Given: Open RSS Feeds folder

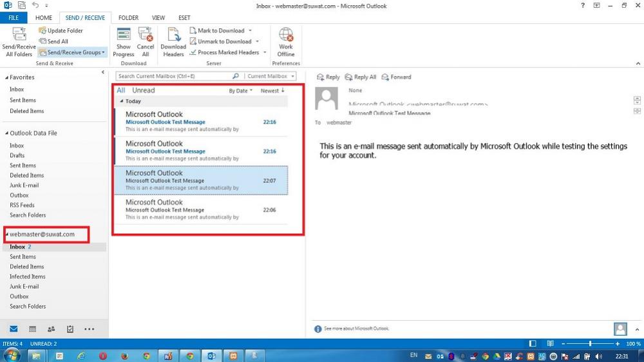Looking at the screenshot, I should 22,205.
